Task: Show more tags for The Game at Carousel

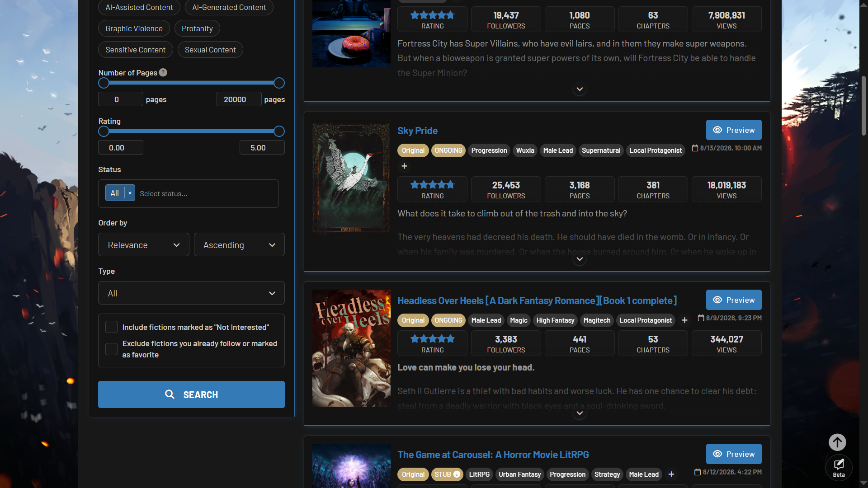Action: point(671,474)
